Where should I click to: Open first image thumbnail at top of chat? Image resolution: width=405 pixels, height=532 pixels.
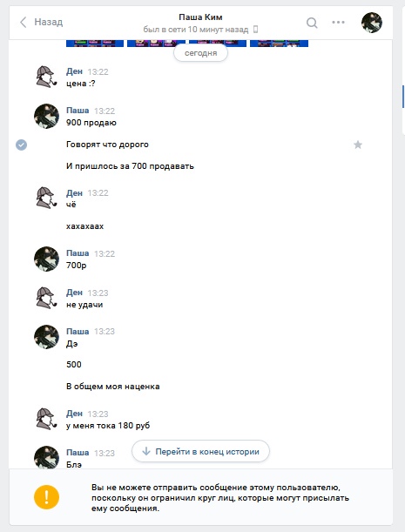95,44
